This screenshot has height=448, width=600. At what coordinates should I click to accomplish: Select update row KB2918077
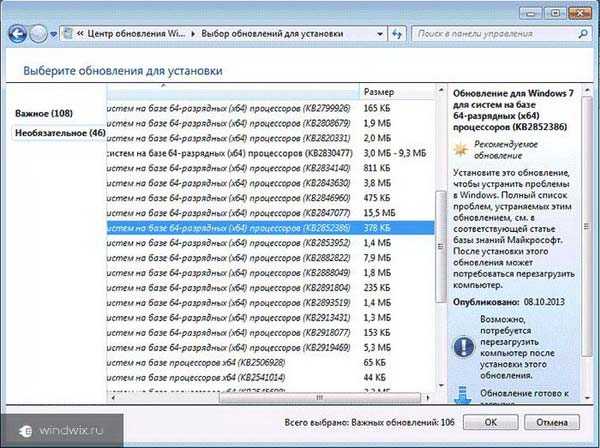click(271, 332)
